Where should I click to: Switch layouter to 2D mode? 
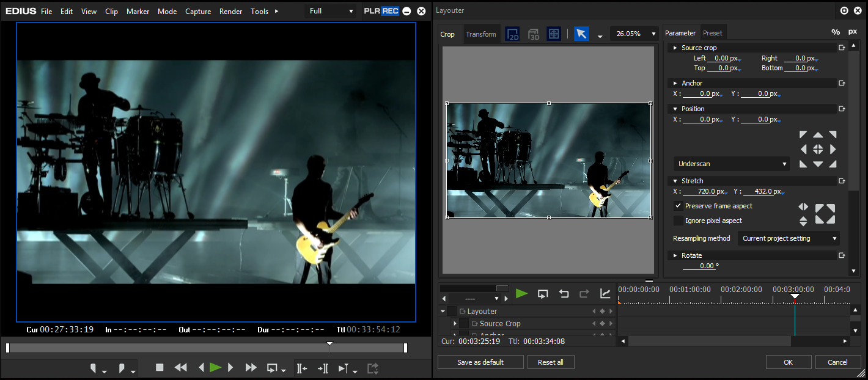[513, 34]
